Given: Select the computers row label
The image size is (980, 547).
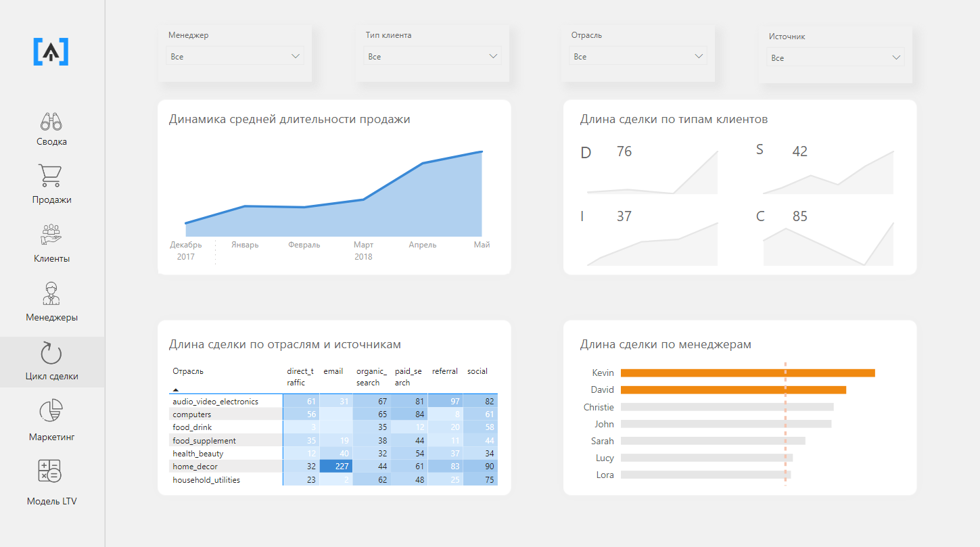Looking at the screenshot, I should click(x=191, y=414).
